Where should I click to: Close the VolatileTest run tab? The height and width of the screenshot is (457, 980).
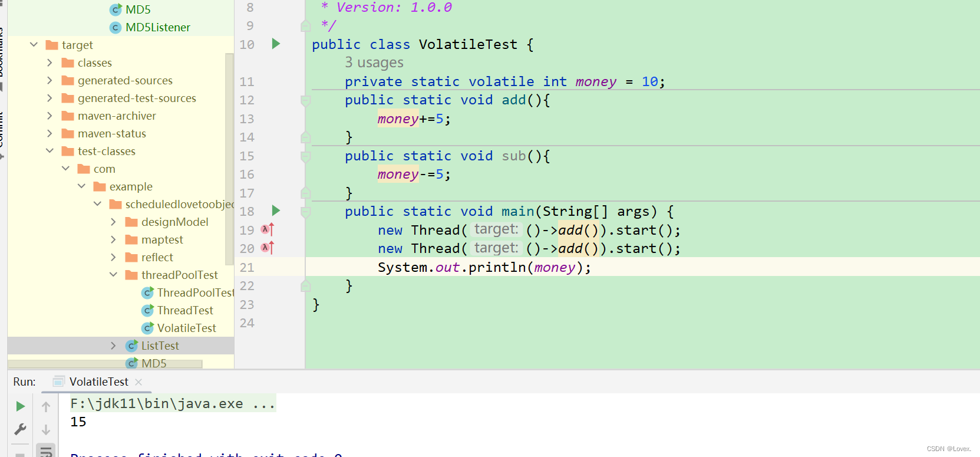tap(138, 382)
